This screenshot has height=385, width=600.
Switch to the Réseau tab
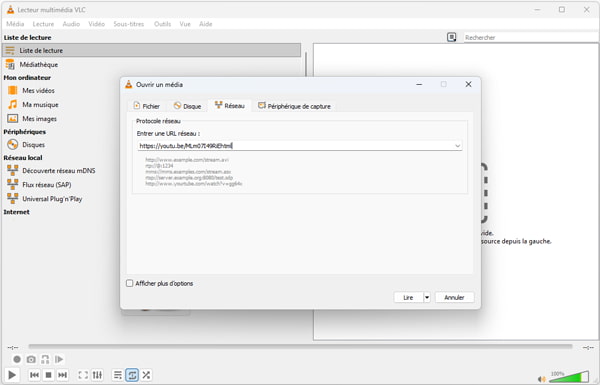(x=230, y=106)
